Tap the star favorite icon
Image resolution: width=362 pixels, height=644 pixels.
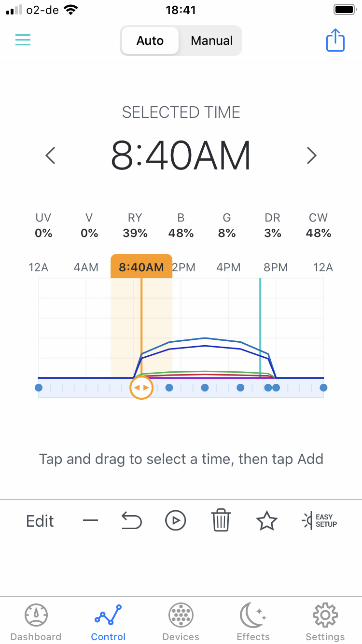coord(266,521)
